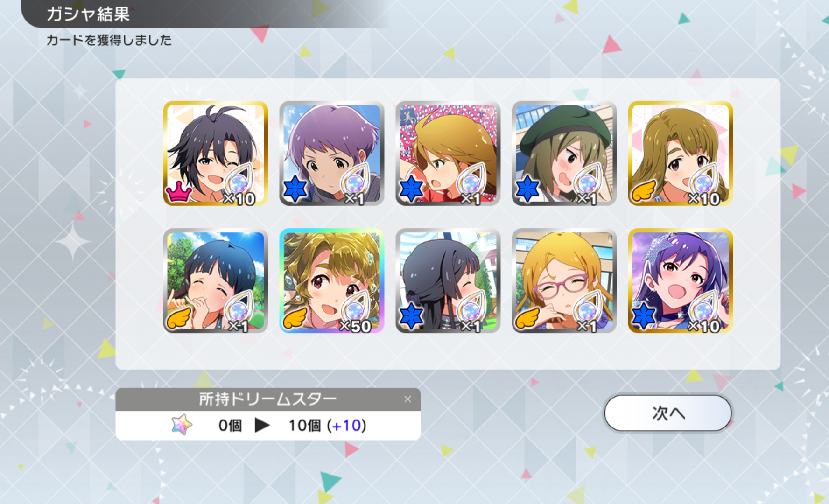Click the orange wing icon on long brown-haired card
Viewport: 829px width, 504px height.
pyautogui.click(x=644, y=190)
